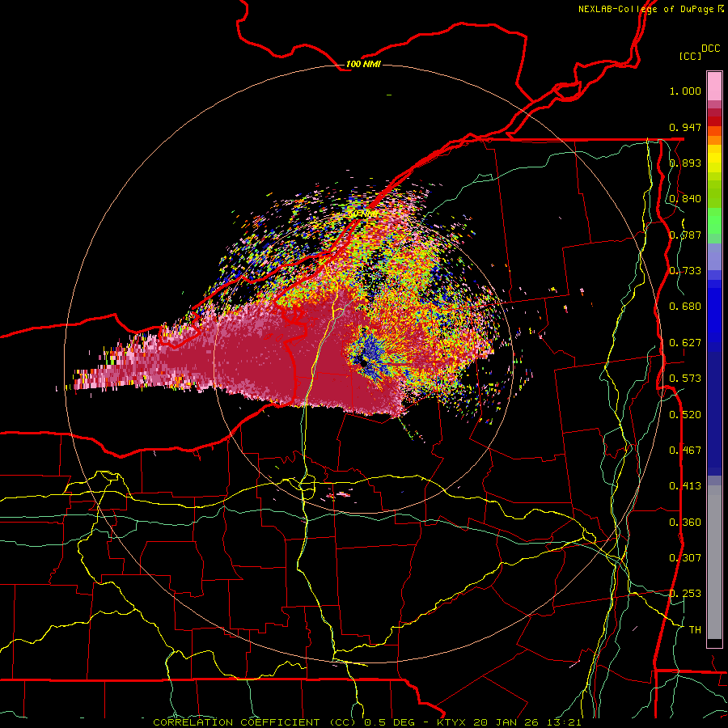This screenshot has height=728, width=728.
Task: Pick the light pink segment at color bar top
Action: [714, 86]
